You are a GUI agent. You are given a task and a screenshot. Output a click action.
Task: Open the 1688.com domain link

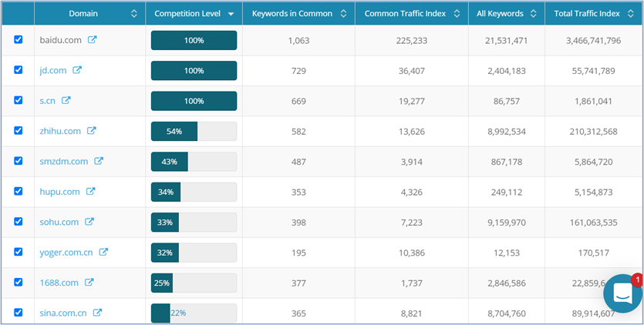[x=59, y=283]
